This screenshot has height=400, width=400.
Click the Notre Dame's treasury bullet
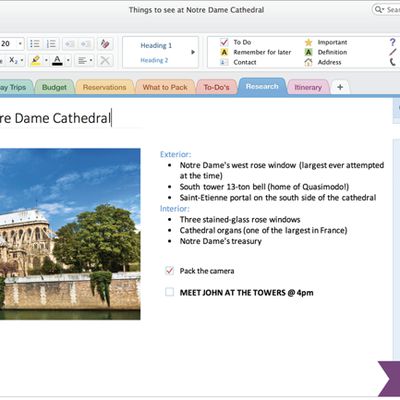tap(221, 241)
